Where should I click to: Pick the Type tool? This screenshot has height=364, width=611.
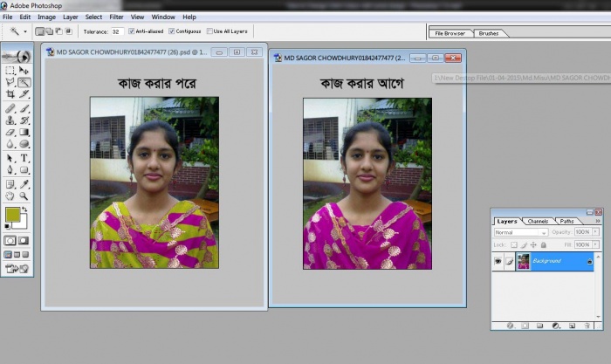(x=24, y=158)
